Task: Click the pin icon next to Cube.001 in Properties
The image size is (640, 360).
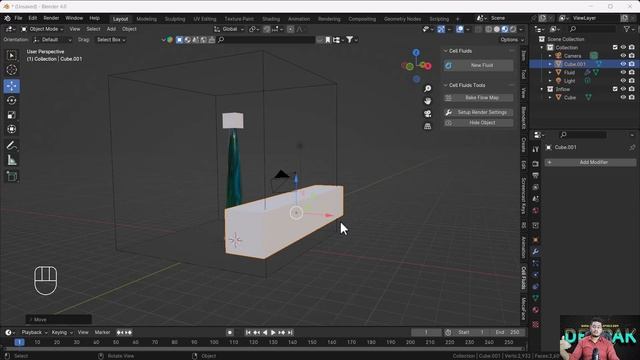Action: pyautogui.click(x=632, y=147)
